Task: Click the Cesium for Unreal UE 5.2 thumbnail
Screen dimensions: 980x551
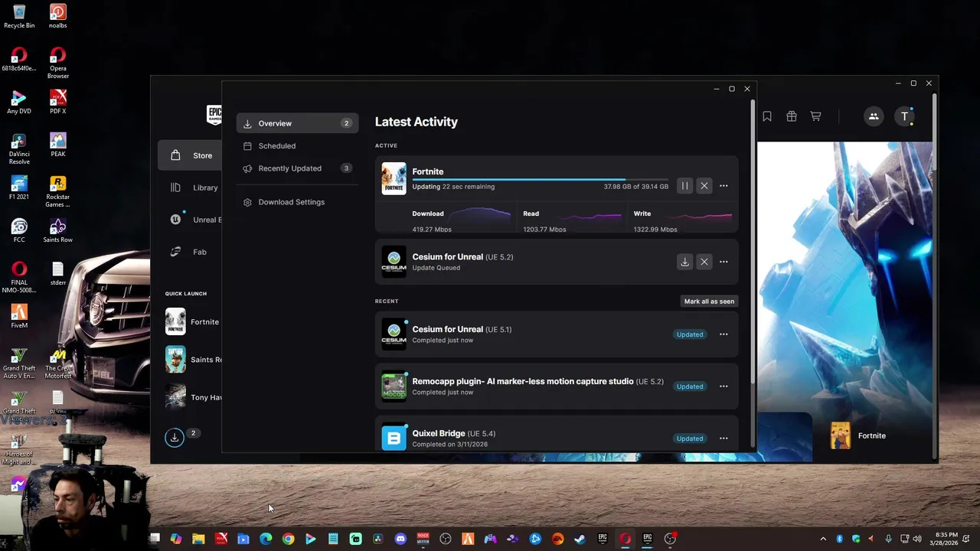Action: (394, 262)
